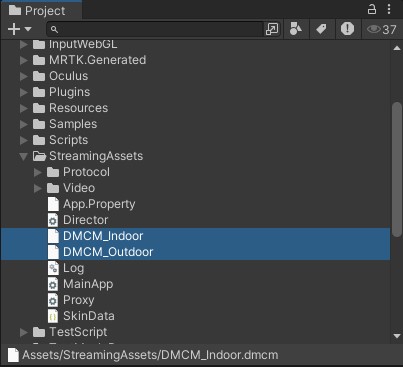Select the DMCM_Indoor file
403x367 pixels.
tap(103, 236)
